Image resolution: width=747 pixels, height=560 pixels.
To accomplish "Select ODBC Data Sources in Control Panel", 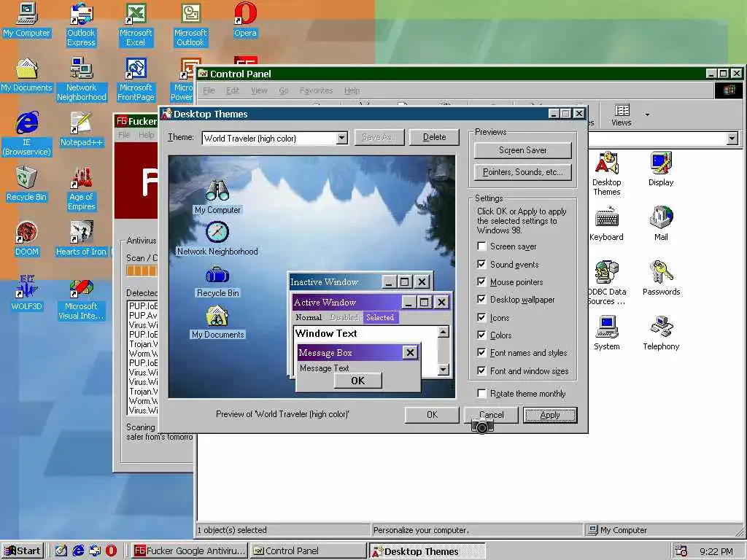I will (606, 284).
